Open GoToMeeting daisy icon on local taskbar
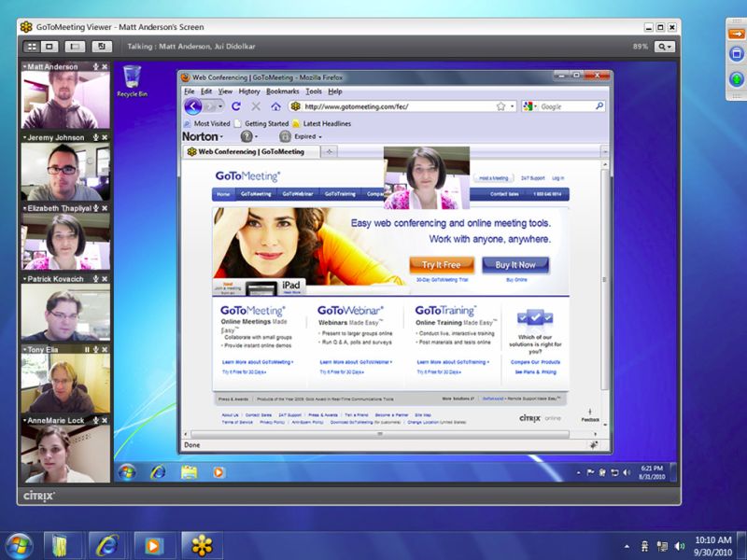The height and width of the screenshot is (560, 747). point(202,546)
